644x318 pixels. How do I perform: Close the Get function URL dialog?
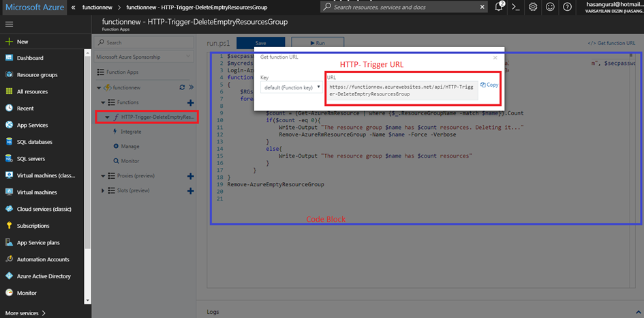pos(495,57)
